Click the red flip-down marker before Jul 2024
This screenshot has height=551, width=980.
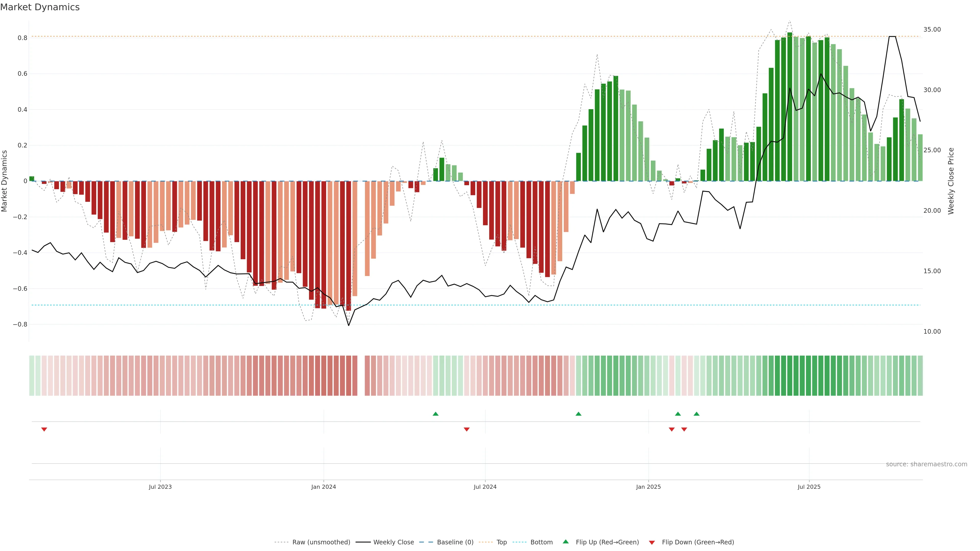click(x=467, y=429)
